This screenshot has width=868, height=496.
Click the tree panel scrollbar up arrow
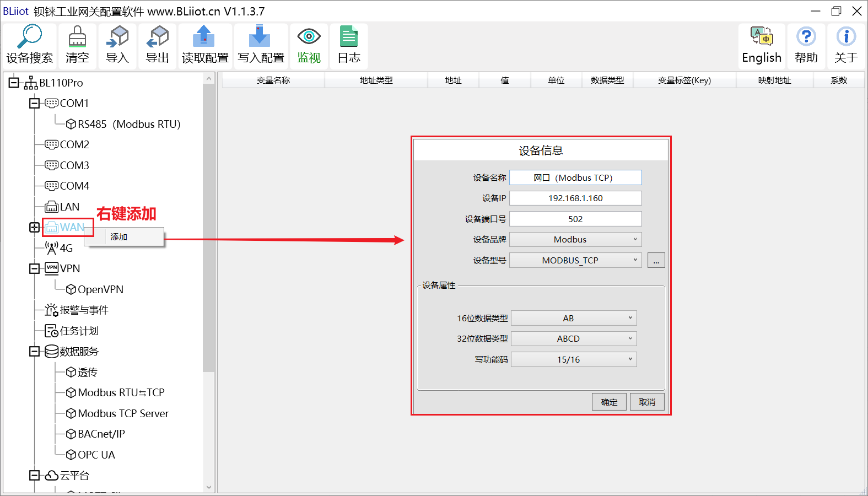pyautogui.click(x=208, y=79)
